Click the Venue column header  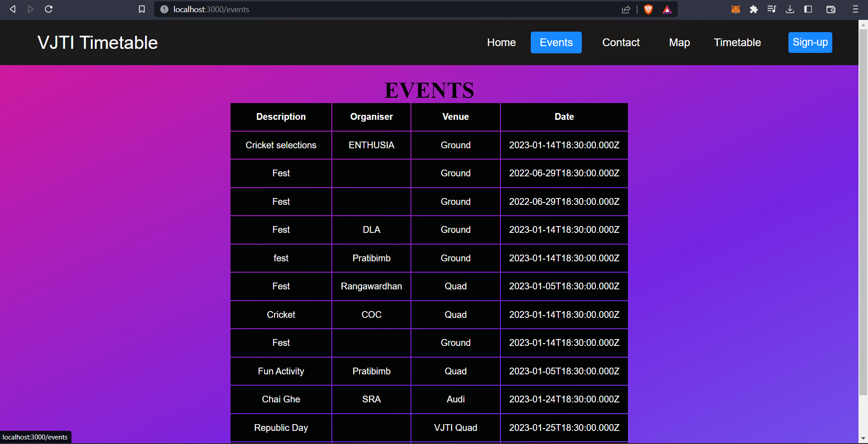pyautogui.click(x=456, y=117)
